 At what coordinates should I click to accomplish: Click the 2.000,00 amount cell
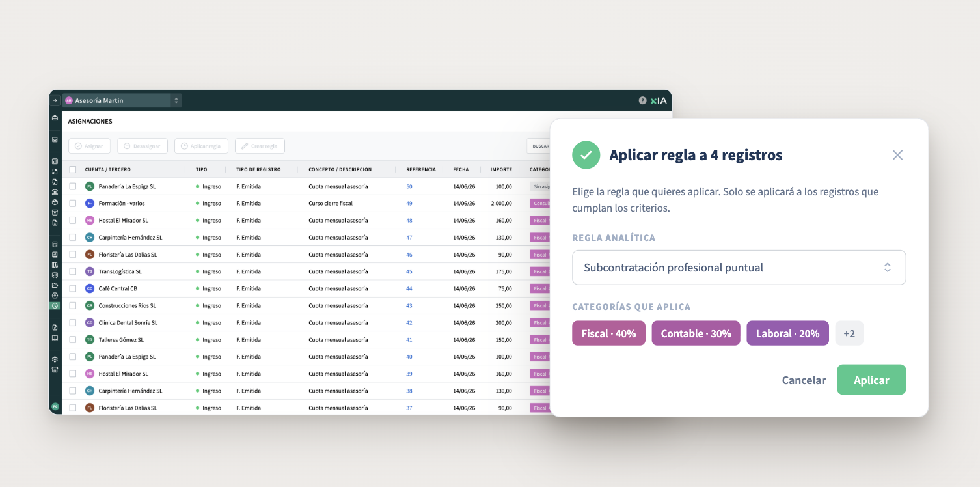pos(501,203)
